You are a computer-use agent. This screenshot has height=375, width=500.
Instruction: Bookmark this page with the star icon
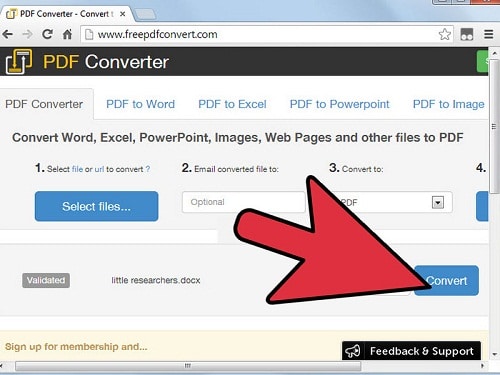(445, 34)
